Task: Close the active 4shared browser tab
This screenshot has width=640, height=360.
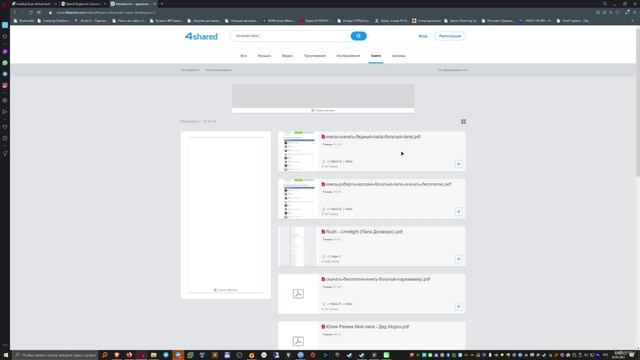Action: (x=154, y=4)
